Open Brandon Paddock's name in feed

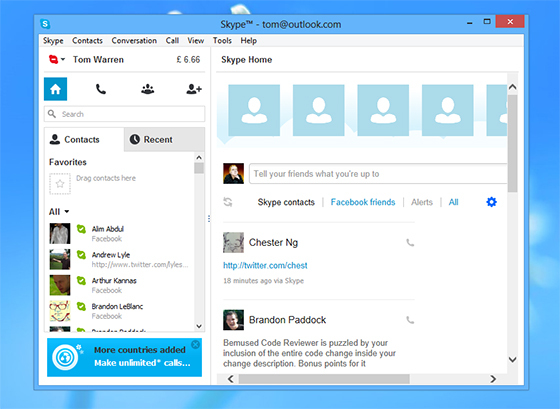(288, 320)
